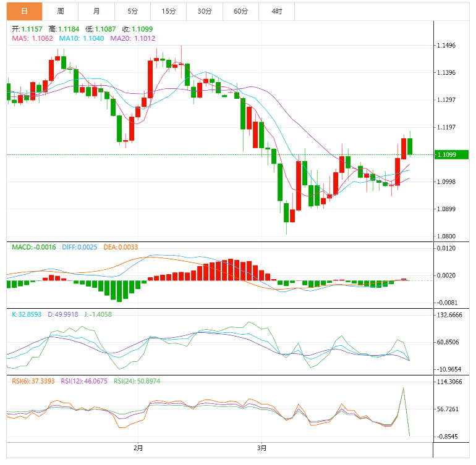The width and height of the screenshot is (476, 465).
Task: Click the RSI(24): 50.8974 label
Action: pyautogui.click(x=137, y=381)
